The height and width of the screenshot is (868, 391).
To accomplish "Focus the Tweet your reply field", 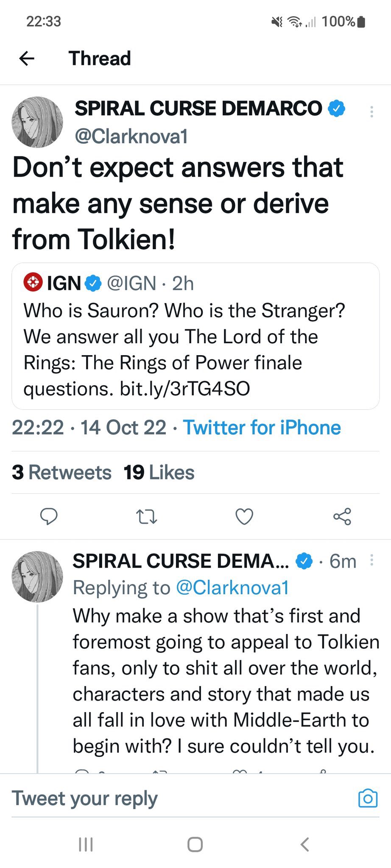I will click(182, 798).
